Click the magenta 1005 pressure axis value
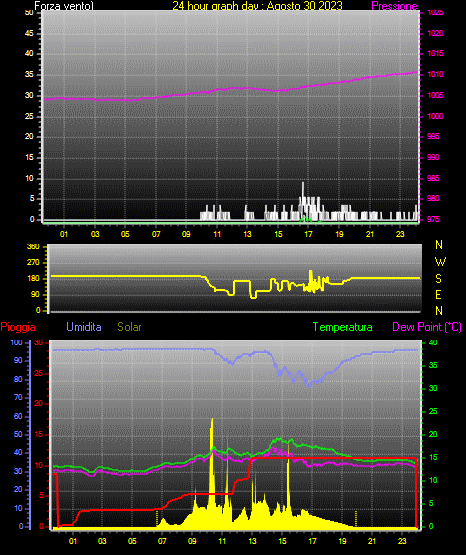 [x=435, y=95]
